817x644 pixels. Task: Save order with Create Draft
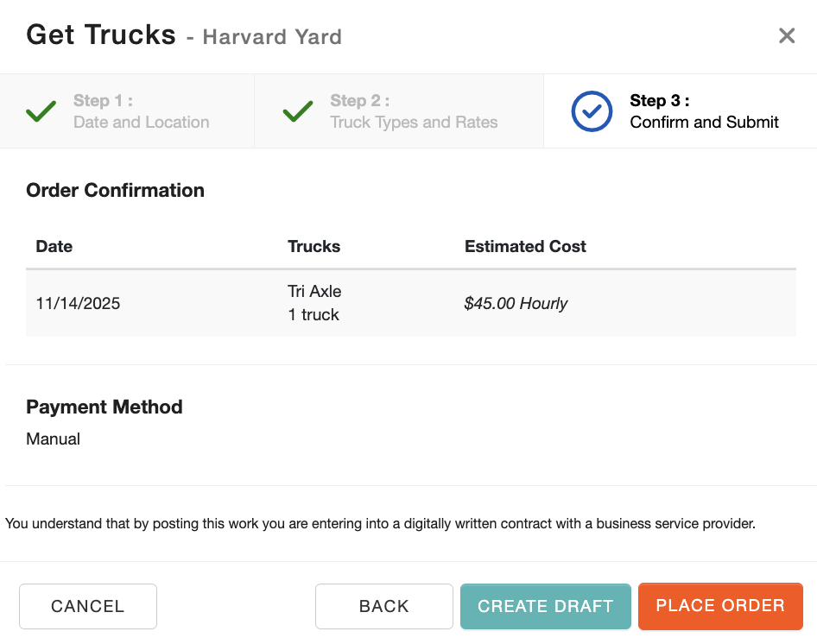545,606
